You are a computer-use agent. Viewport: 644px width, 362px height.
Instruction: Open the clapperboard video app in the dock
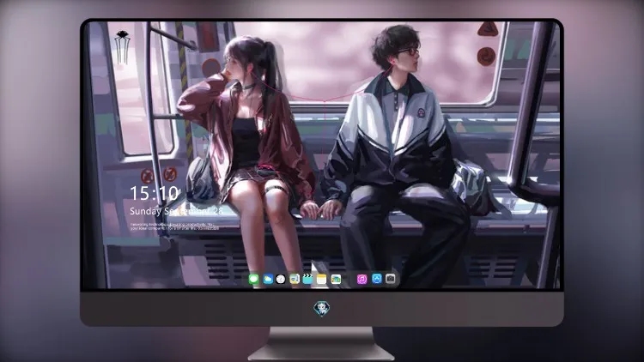tap(307, 279)
